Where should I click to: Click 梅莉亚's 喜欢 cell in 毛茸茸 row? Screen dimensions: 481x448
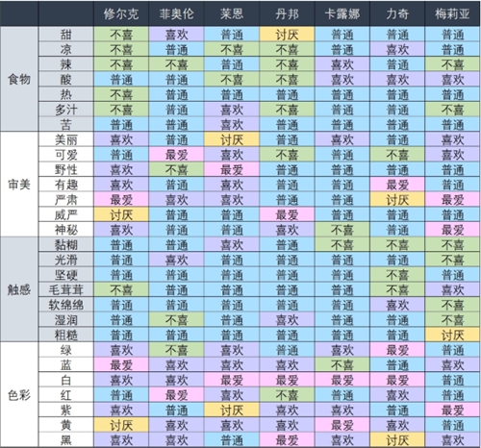pos(452,289)
